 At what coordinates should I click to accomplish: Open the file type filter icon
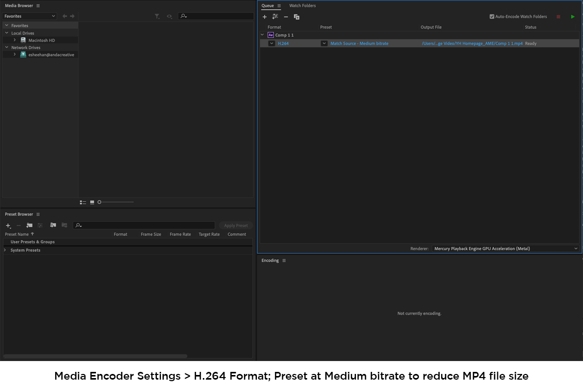pos(157,17)
